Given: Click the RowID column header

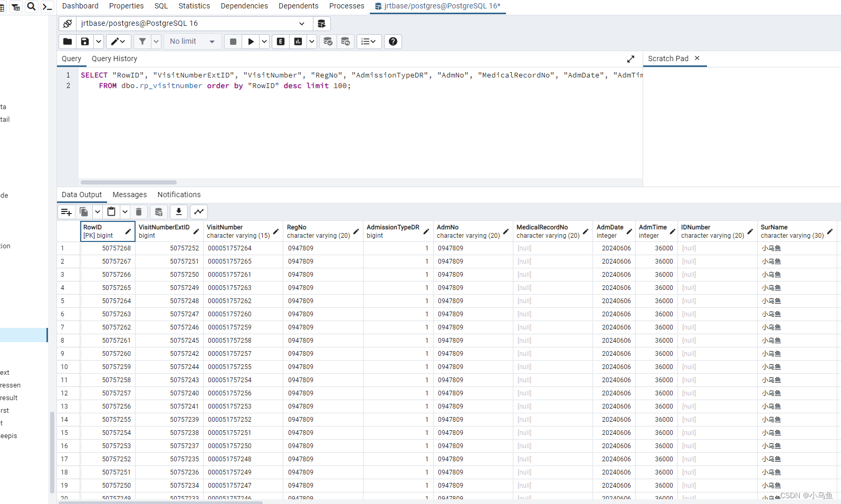Looking at the screenshot, I should click(x=108, y=231).
